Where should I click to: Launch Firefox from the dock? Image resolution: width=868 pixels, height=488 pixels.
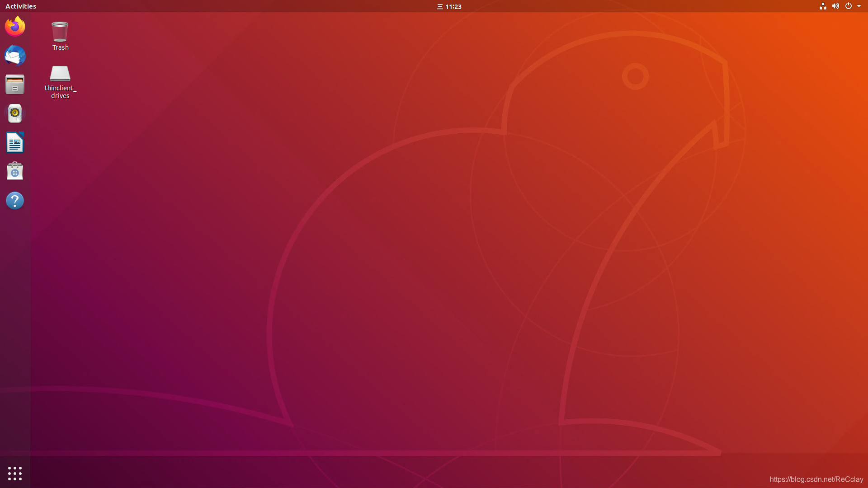[x=15, y=26]
